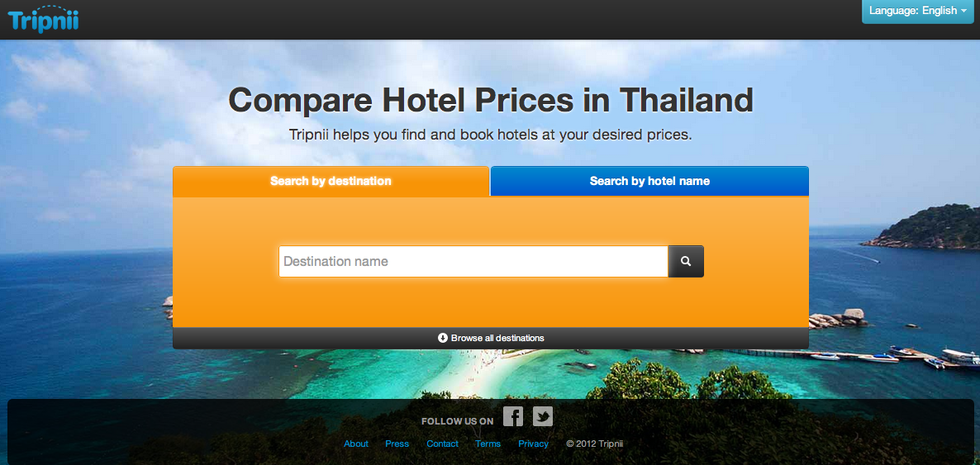Open the Facebook page icon

point(513,416)
